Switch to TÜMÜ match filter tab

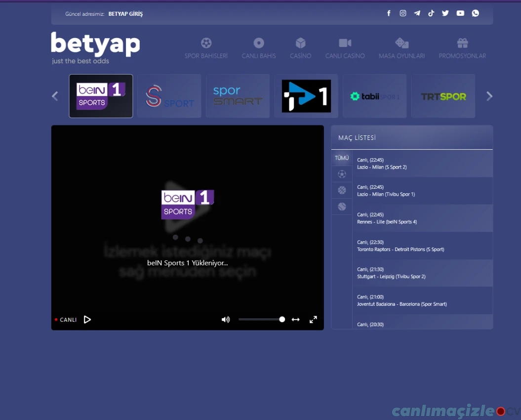342,158
